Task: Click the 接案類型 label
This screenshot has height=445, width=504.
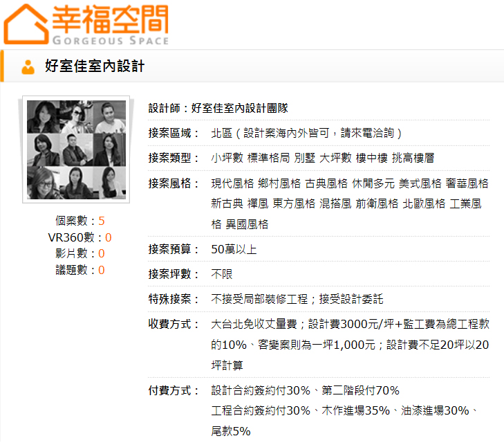Action: [x=174, y=158]
